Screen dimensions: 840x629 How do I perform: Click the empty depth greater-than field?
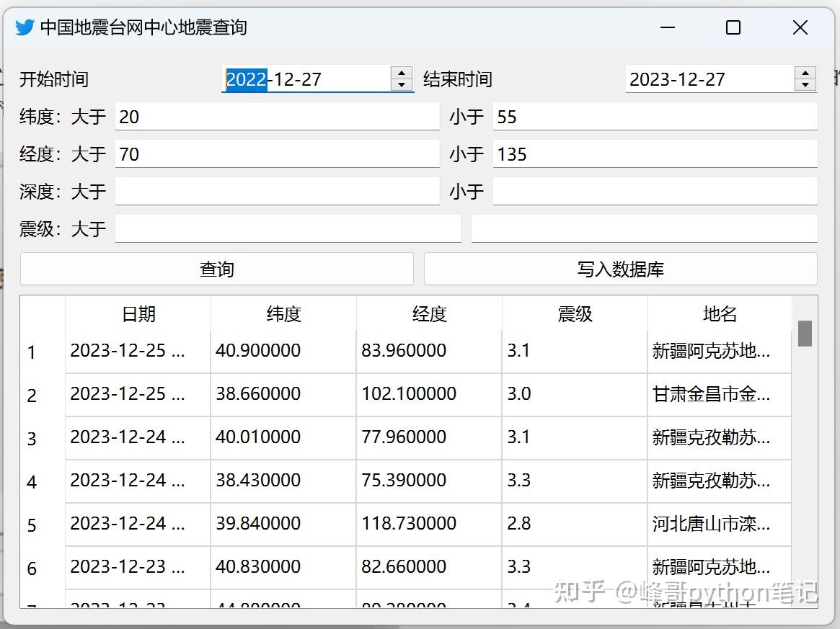(278, 191)
